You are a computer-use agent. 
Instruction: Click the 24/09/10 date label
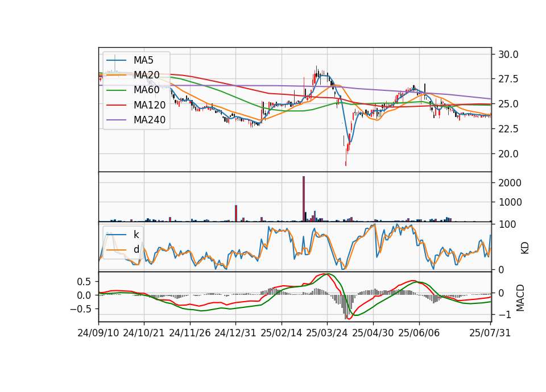click(x=98, y=333)
